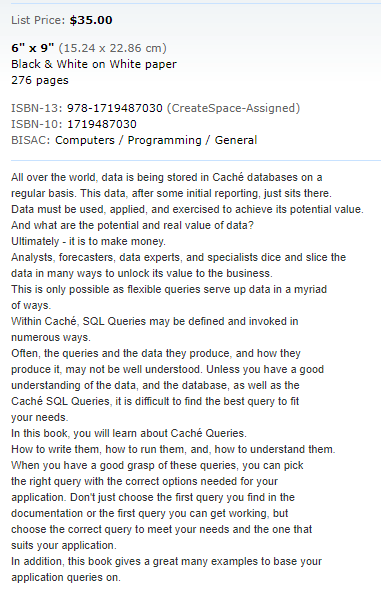Click the BISAC label

coord(31,140)
